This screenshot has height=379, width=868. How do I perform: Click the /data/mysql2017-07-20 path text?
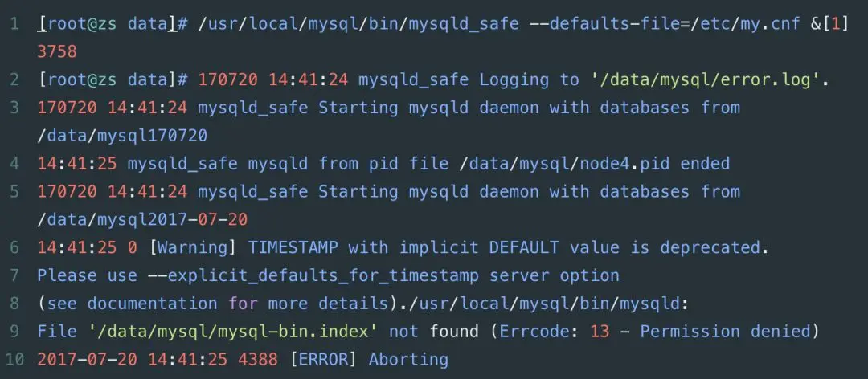tap(143, 220)
